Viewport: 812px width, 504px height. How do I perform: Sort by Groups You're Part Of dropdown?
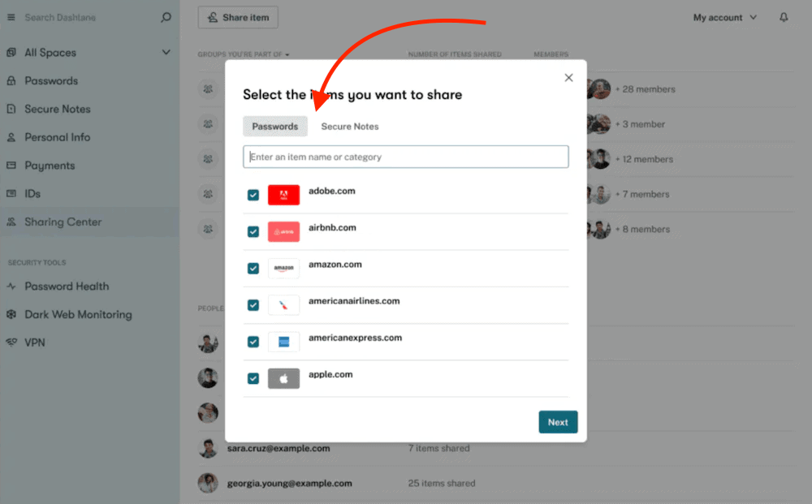(x=244, y=54)
